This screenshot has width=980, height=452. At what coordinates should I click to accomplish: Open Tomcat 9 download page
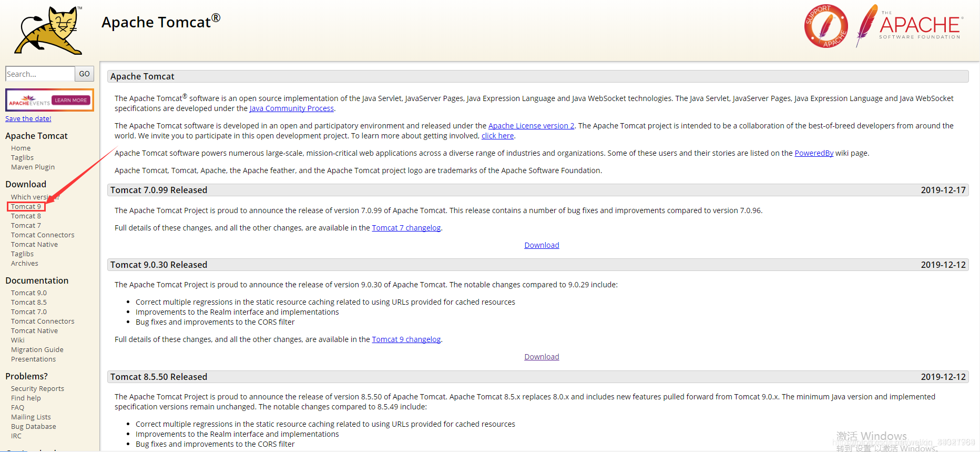tap(26, 206)
